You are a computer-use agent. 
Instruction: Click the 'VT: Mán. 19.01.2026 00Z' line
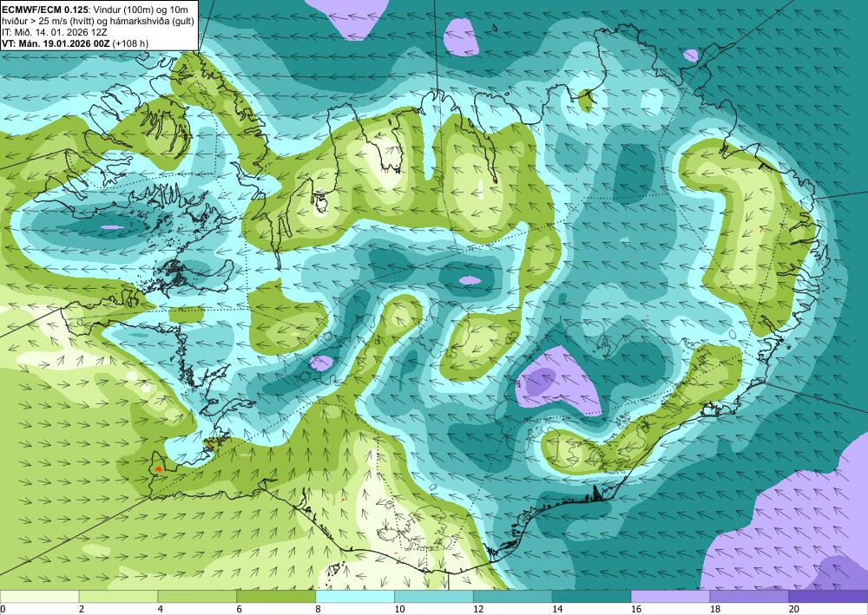pyautogui.click(x=56, y=43)
